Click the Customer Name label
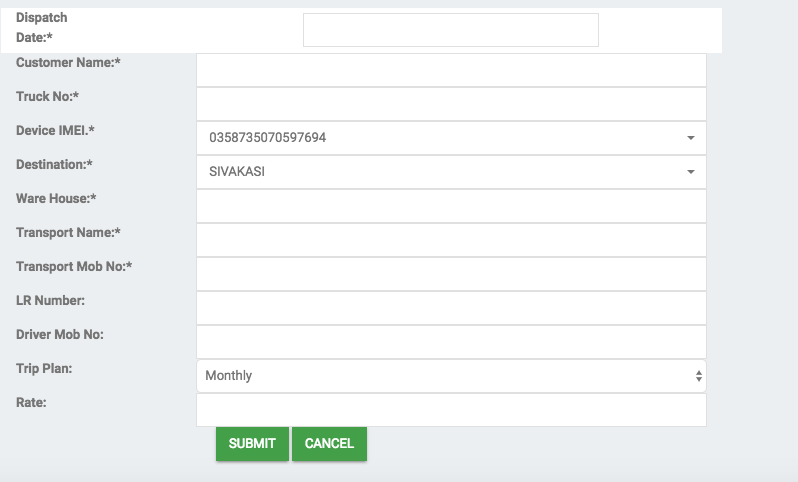The height and width of the screenshot is (482, 798). [68, 63]
